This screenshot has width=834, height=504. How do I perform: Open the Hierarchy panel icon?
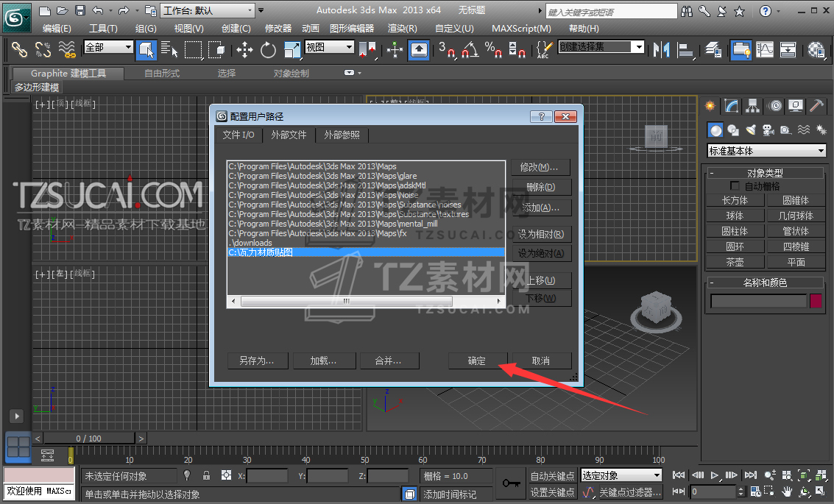[752, 106]
